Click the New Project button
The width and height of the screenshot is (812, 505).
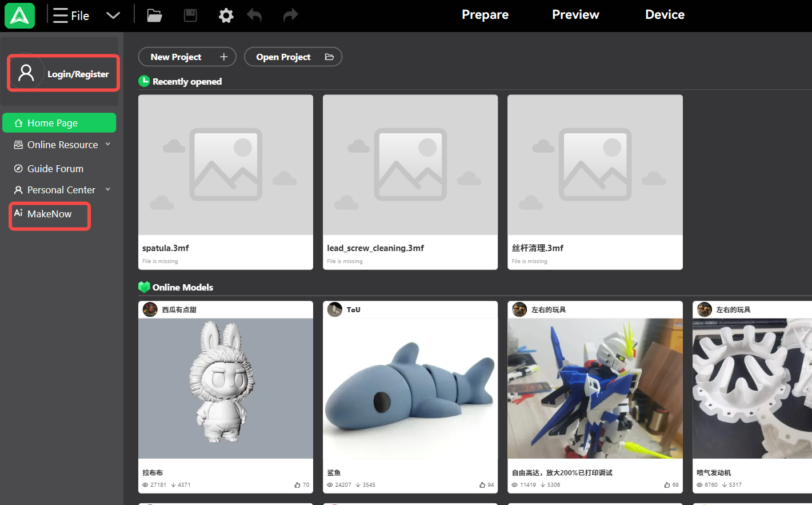[187, 57]
